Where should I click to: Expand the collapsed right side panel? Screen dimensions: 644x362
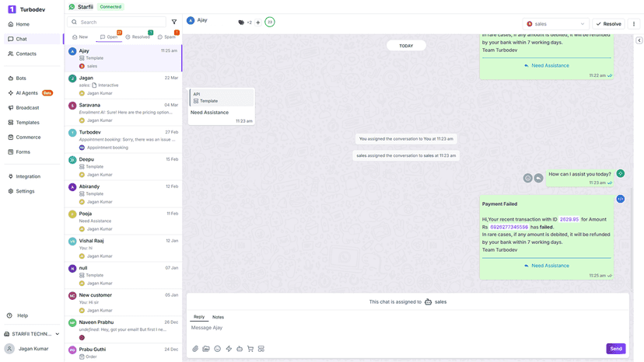(639, 40)
